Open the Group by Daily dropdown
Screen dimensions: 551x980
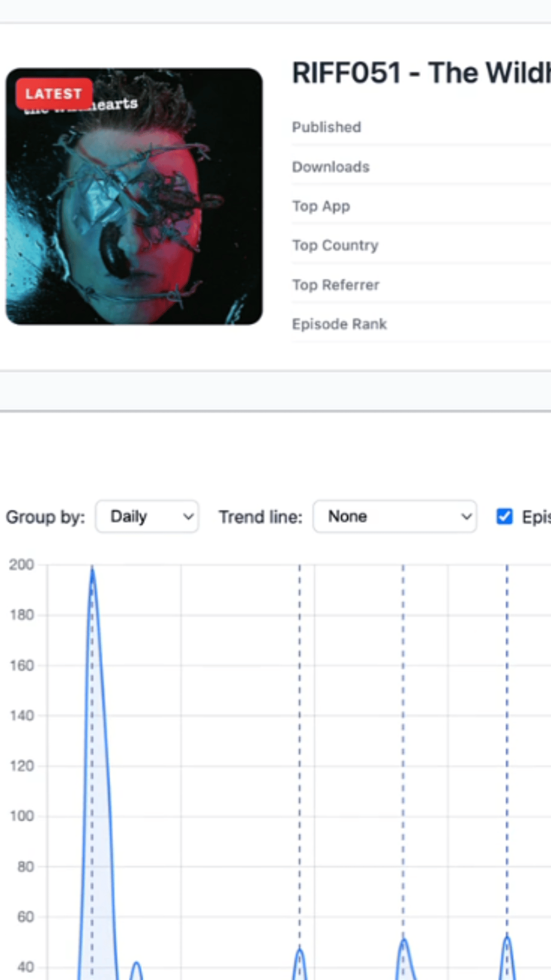pyautogui.click(x=147, y=517)
